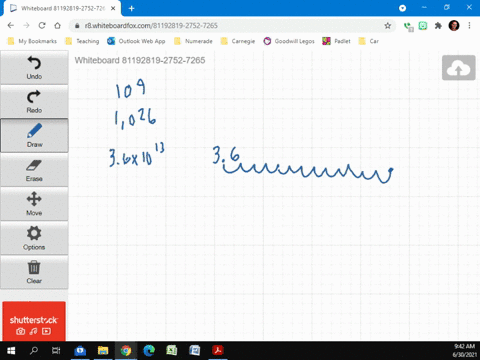This screenshot has width=480, height=360.
Task: Select the Whiteboard browser tab
Action: (x=62, y=8)
